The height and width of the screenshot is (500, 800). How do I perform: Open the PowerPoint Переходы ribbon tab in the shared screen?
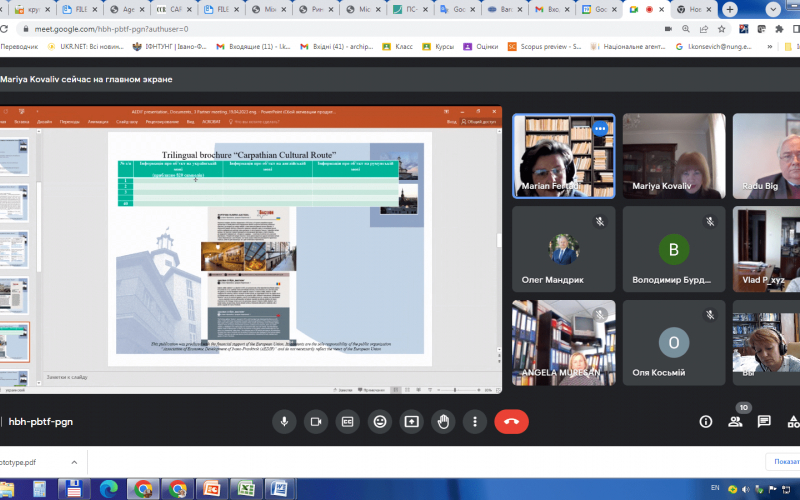click(x=69, y=122)
